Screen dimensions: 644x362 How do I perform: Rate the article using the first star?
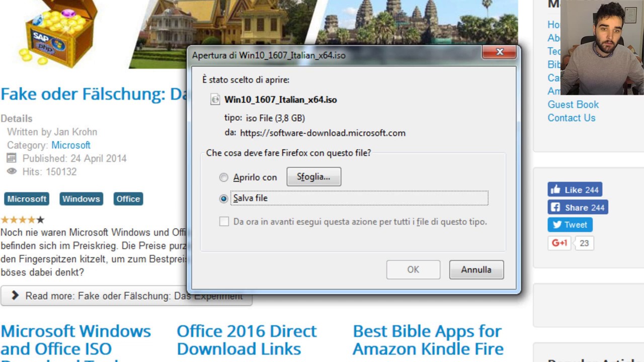pos(5,220)
